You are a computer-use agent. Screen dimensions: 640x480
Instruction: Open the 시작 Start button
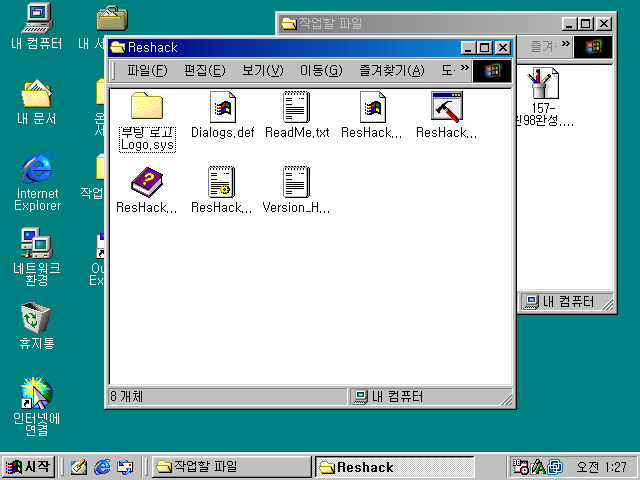(x=28, y=467)
